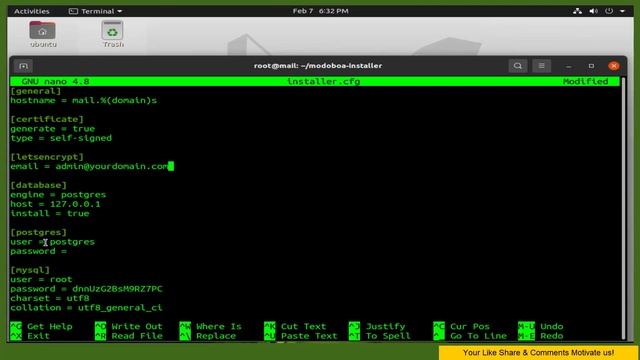Click the window title root@mail: ~/modoboa-installer
The image size is (640, 360).
click(318, 66)
